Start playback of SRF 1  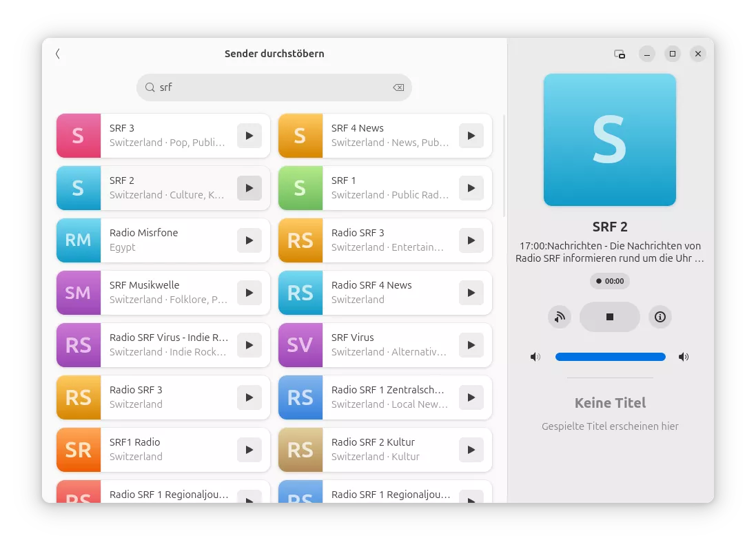click(x=471, y=188)
